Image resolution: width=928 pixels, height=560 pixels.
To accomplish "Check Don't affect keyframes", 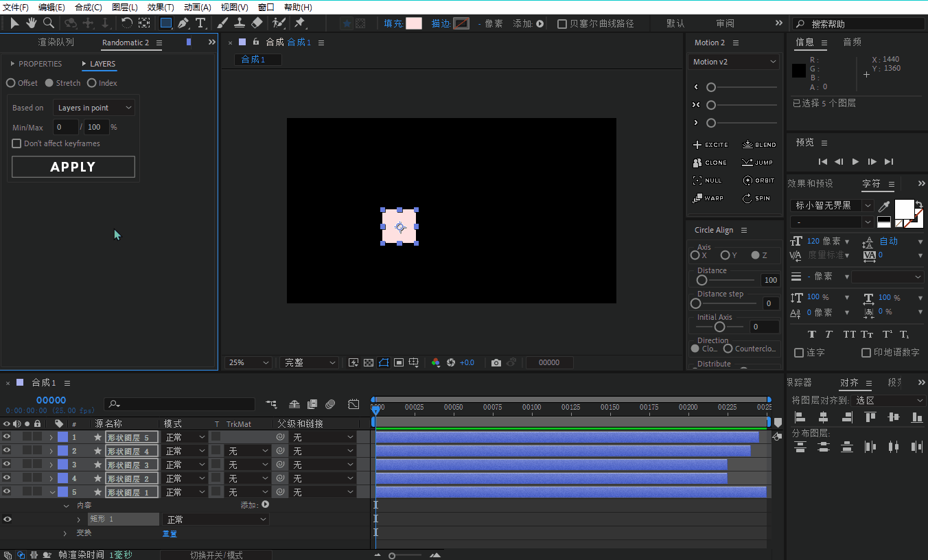I will tap(16, 143).
